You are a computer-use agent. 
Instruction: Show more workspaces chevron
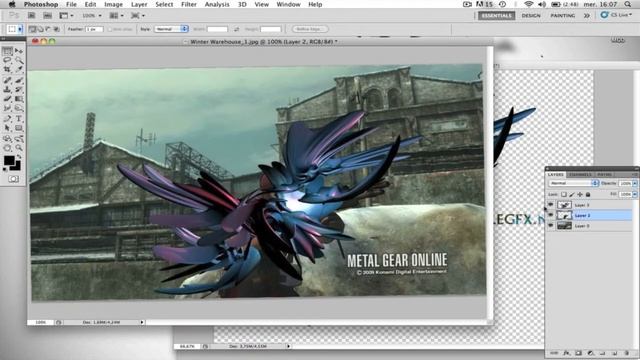click(x=587, y=16)
